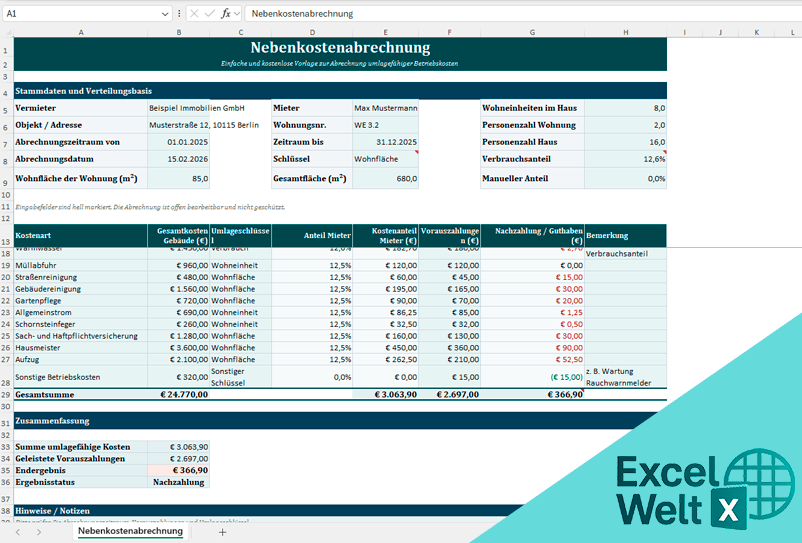Select column E header
The width and height of the screenshot is (802, 543).
385,32
